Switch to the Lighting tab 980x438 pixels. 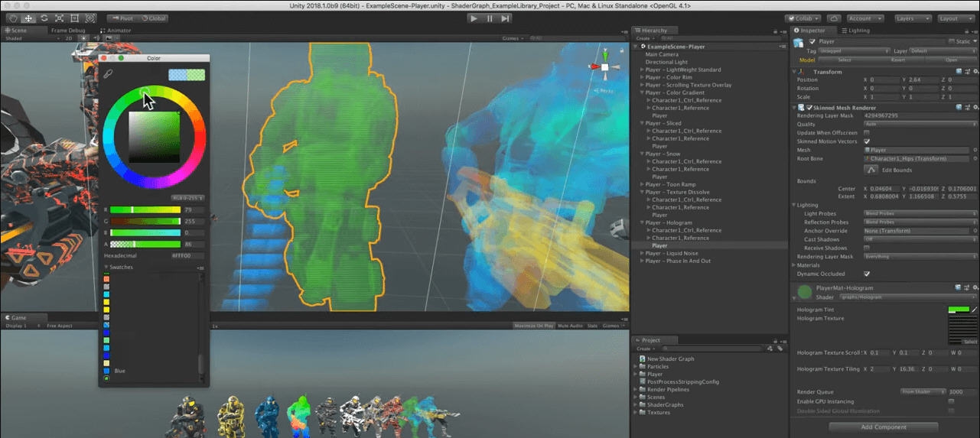pos(855,31)
